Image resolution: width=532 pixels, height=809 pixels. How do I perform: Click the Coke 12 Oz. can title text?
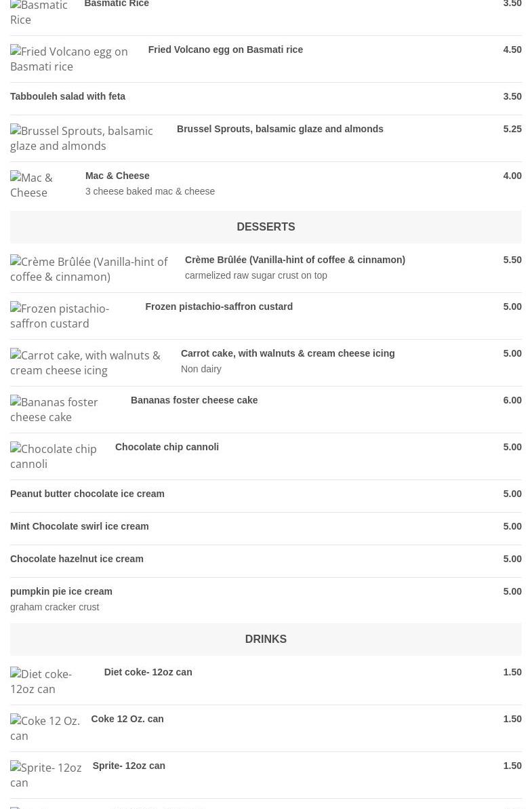click(x=127, y=719)
